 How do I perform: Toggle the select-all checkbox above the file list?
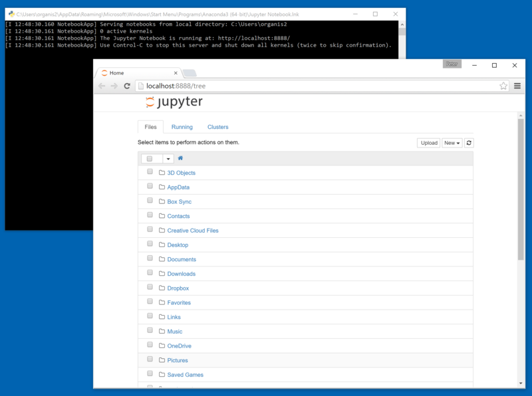(149, 158)
